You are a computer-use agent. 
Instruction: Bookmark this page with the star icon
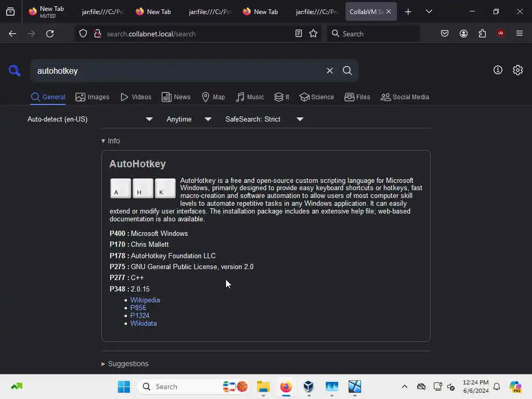313,34
